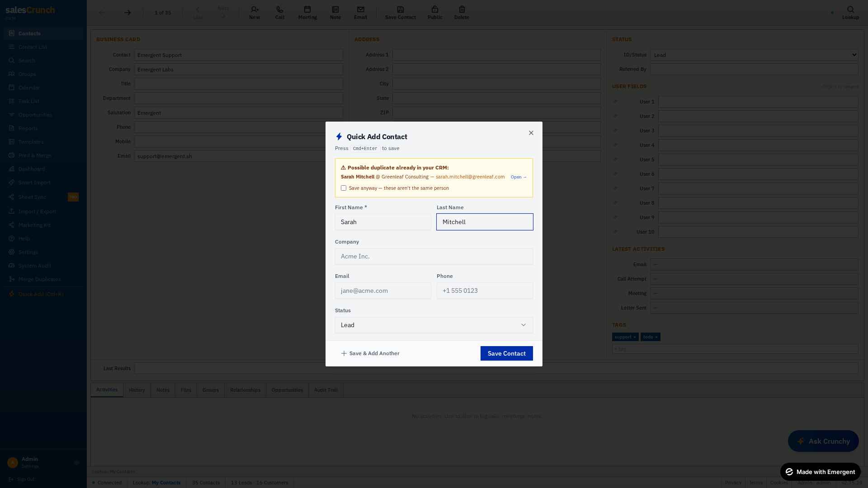Remove the todo tag
The height and width of the screenshot is (488, 868).
click(656, 337)
